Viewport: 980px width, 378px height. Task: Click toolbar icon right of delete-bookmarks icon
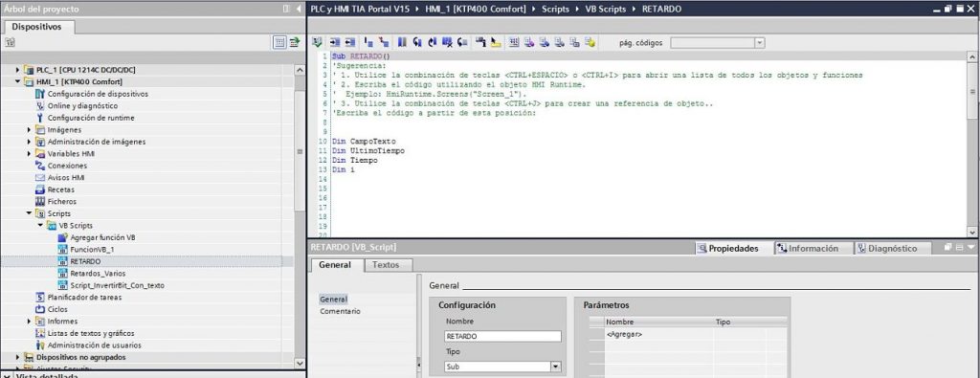[x=462, y=42]
